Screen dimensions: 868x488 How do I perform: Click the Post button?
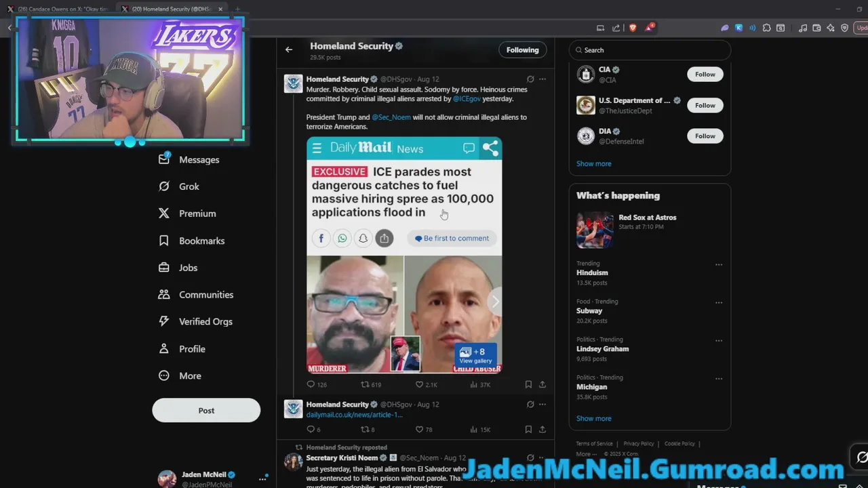click(x=206, y=410)
